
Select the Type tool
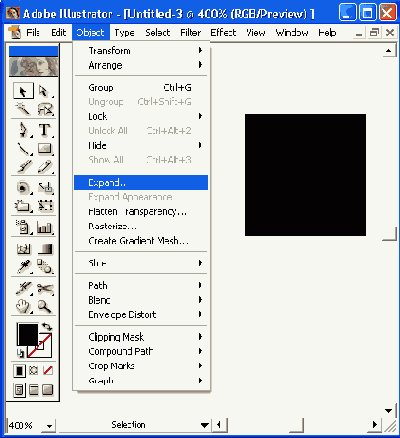[x=45, y=130]
